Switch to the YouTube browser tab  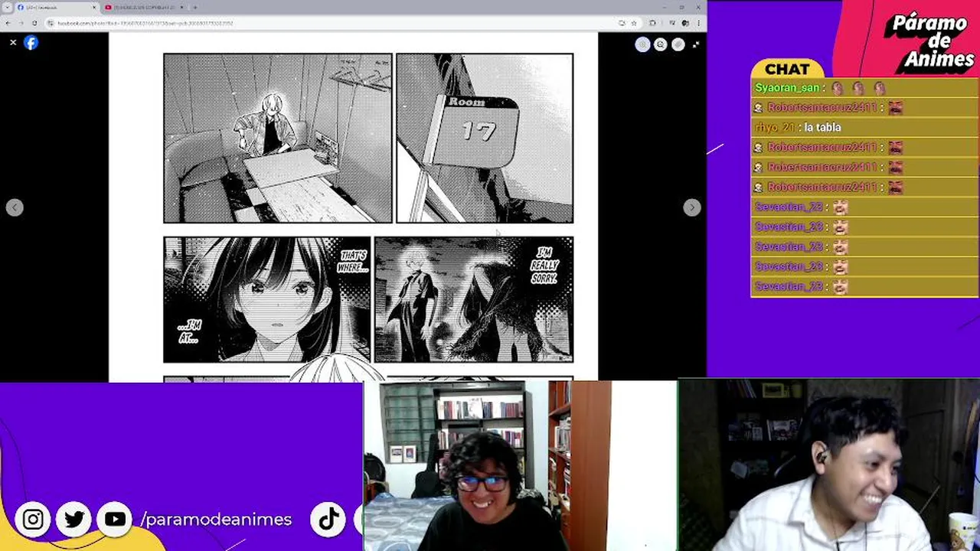click(145, 7)
